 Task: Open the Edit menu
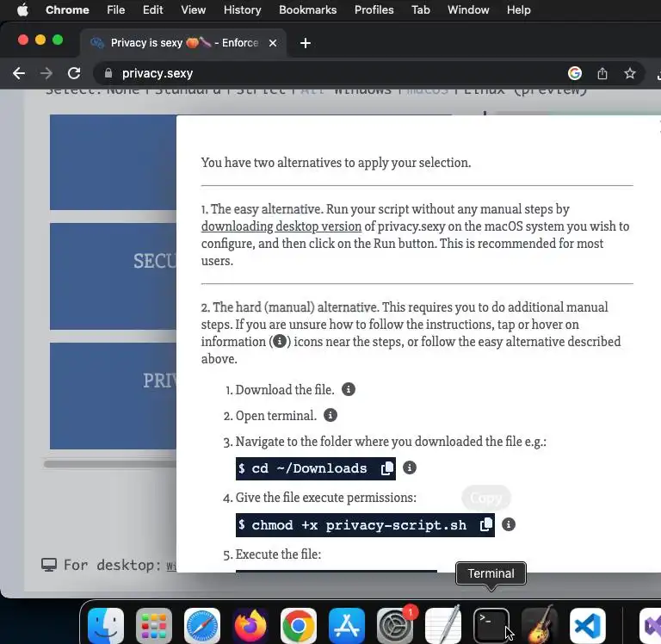152,9
